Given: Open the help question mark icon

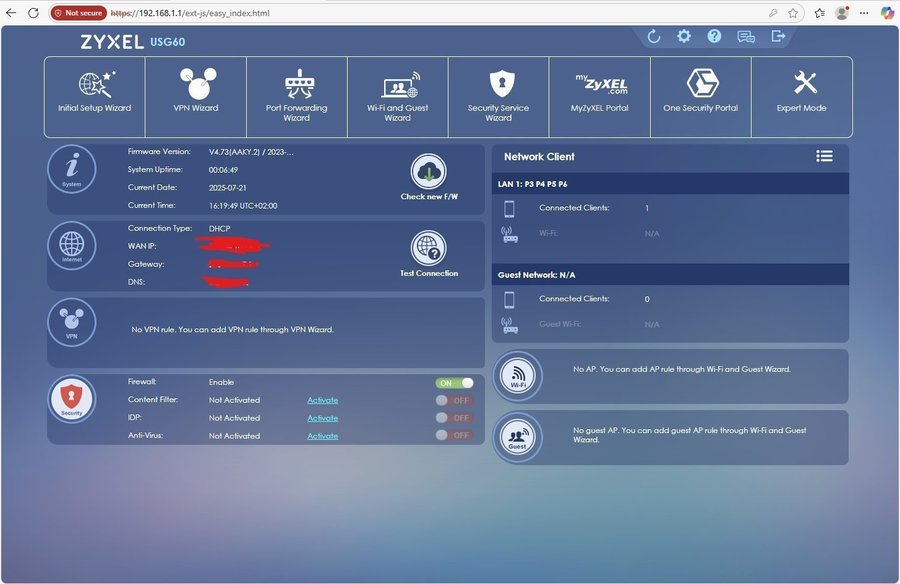Looking at the screenshot, I should [714, 36].
